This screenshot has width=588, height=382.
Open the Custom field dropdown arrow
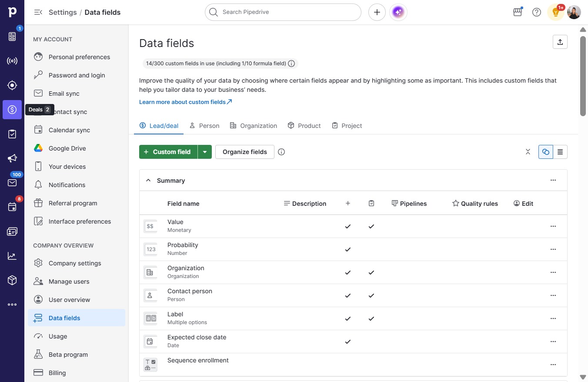[205, 152]
